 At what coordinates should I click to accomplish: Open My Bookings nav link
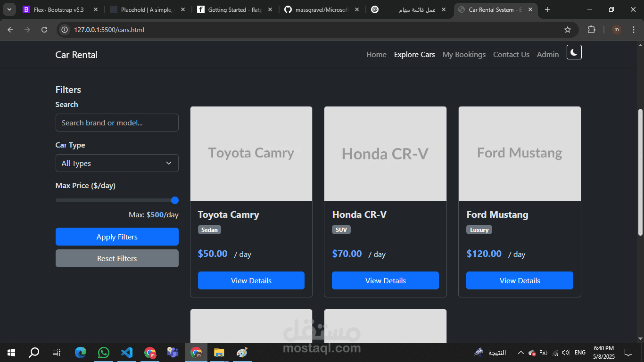point(464,55)
